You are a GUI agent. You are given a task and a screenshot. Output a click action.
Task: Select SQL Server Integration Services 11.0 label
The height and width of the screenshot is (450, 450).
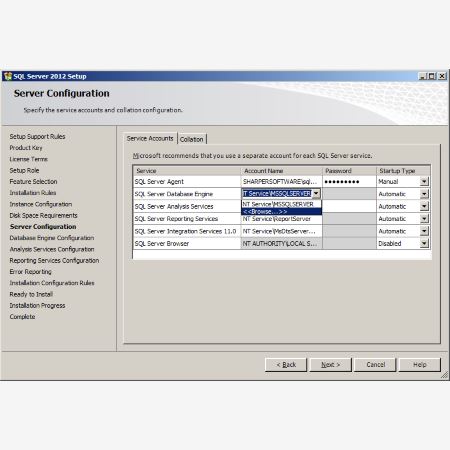coord(185,231)
